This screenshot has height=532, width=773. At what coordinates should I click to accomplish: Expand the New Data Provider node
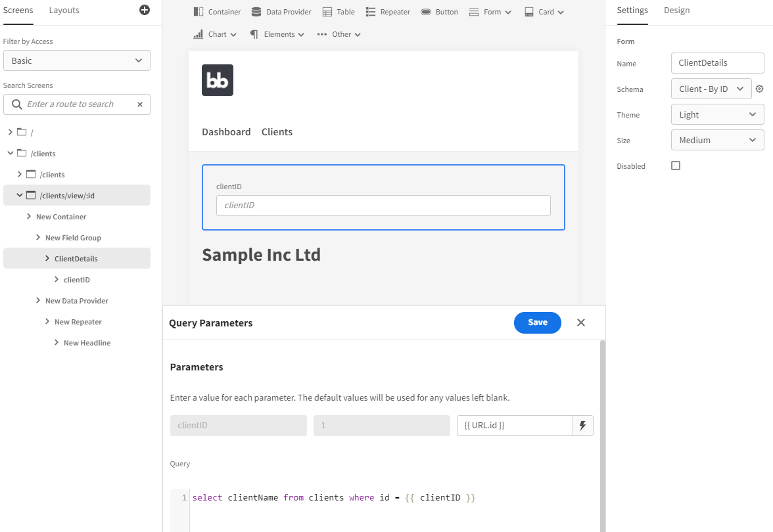pos(38,301)
